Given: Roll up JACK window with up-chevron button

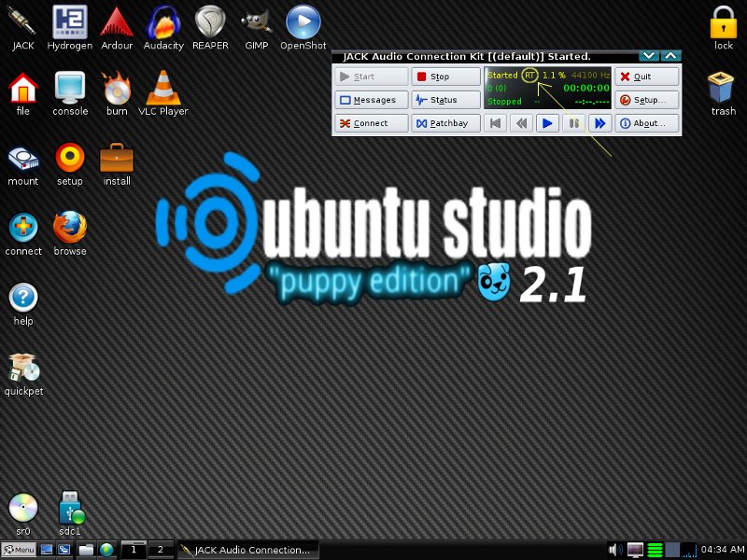Looking at the screenshot, I should pos(670,56).
